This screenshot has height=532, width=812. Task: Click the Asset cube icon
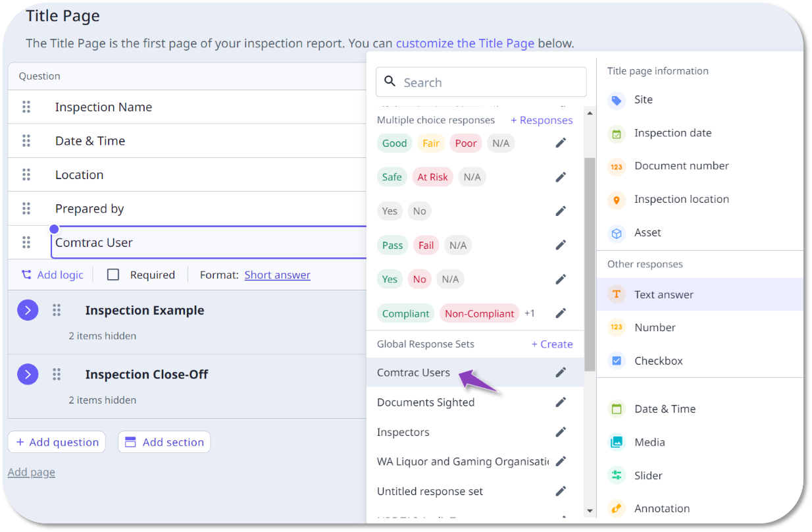[616, 233]
